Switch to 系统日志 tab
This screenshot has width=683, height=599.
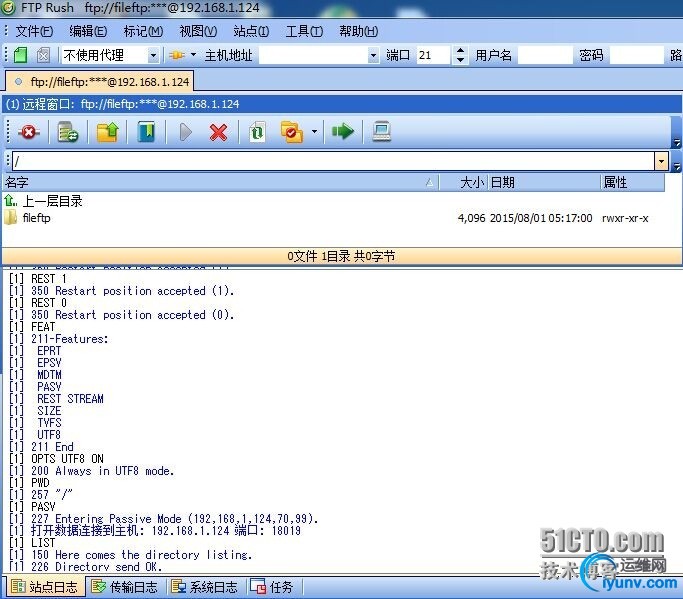pos(204,587)
